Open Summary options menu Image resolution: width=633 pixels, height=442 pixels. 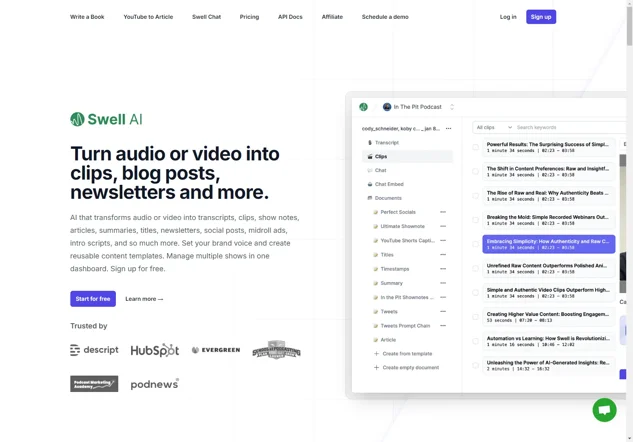443,283
